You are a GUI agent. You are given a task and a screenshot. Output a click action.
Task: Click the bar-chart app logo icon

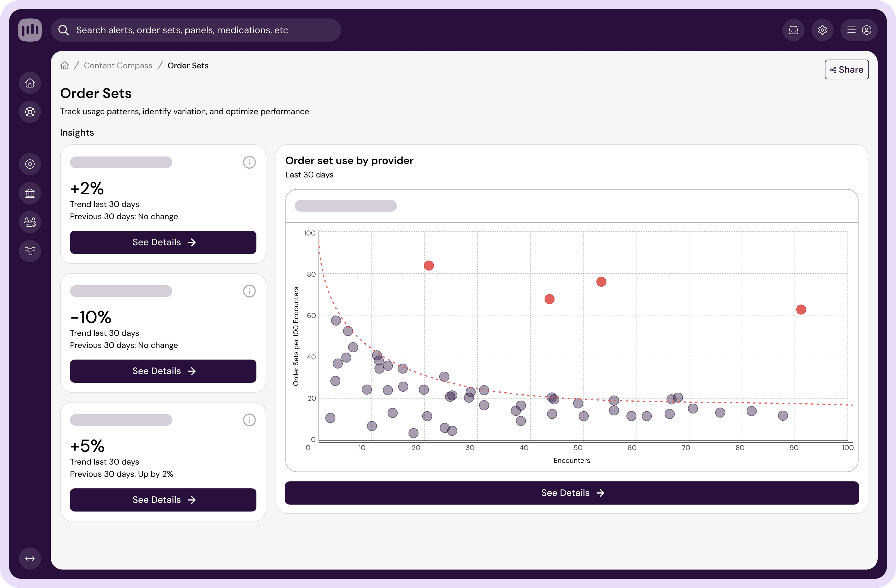30,30
